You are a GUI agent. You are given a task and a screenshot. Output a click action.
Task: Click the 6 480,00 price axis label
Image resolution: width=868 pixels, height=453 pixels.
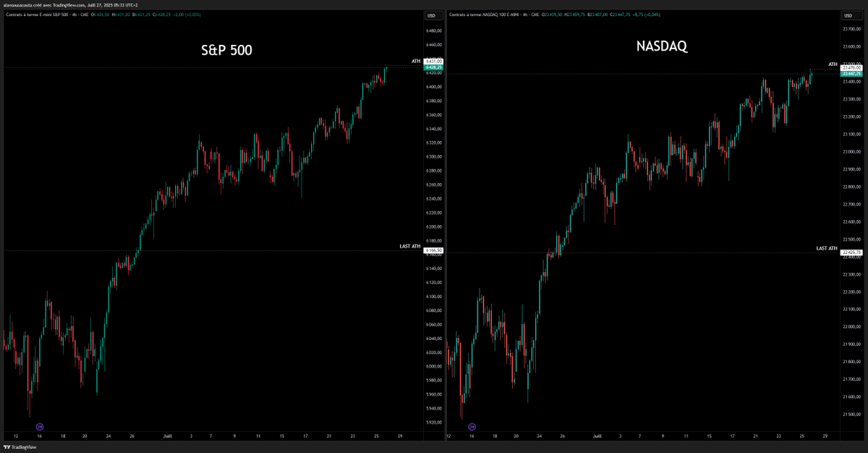click(435, 30)
